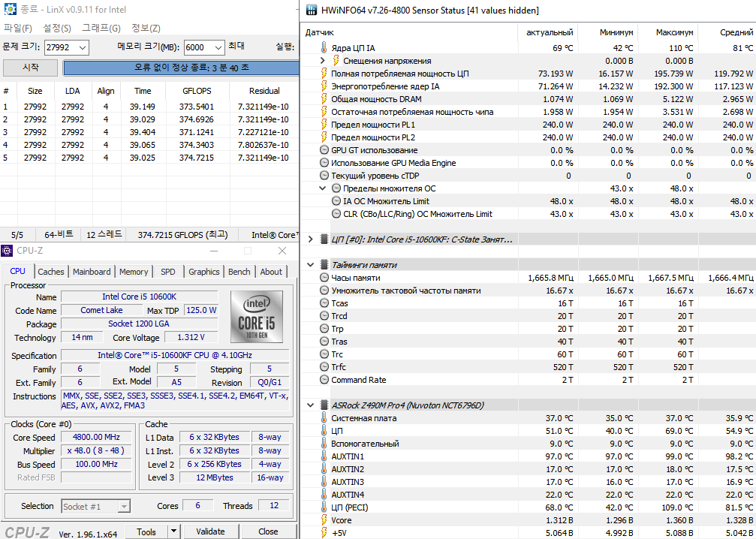Collapse the Тайминги памяти section
The width and height of the screenshot is (756, 539).
point(311,265)
